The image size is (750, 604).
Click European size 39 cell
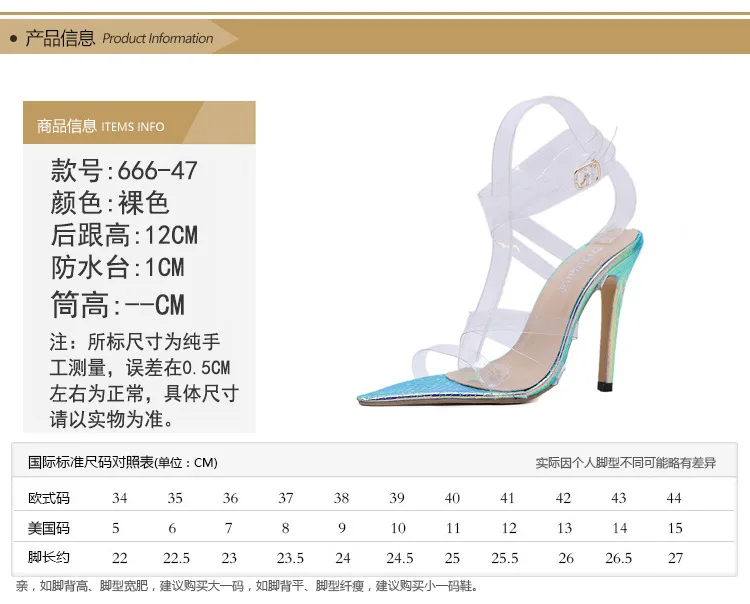[x=397, y=498]
